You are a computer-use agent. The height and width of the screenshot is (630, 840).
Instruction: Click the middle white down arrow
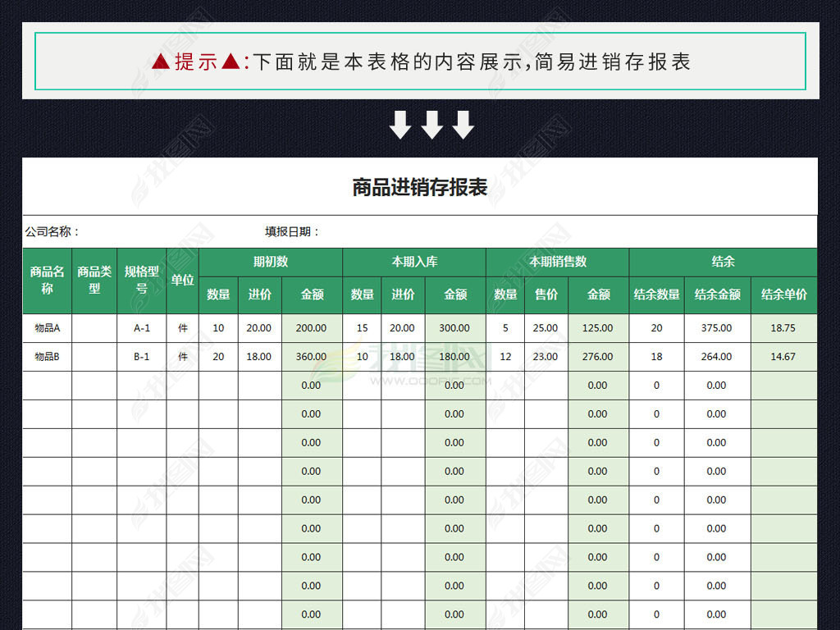pos(431,125)
